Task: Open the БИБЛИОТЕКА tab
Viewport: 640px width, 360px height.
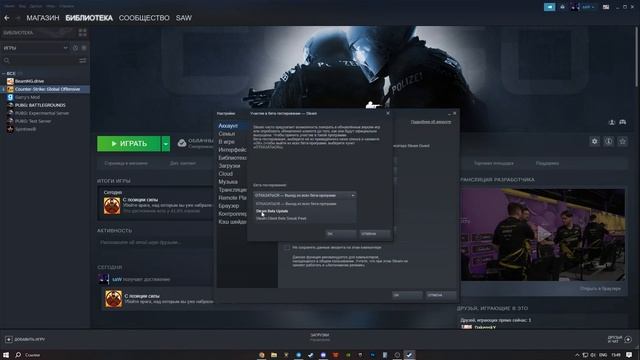Action: pyautogui.click(x=89, y=18)
